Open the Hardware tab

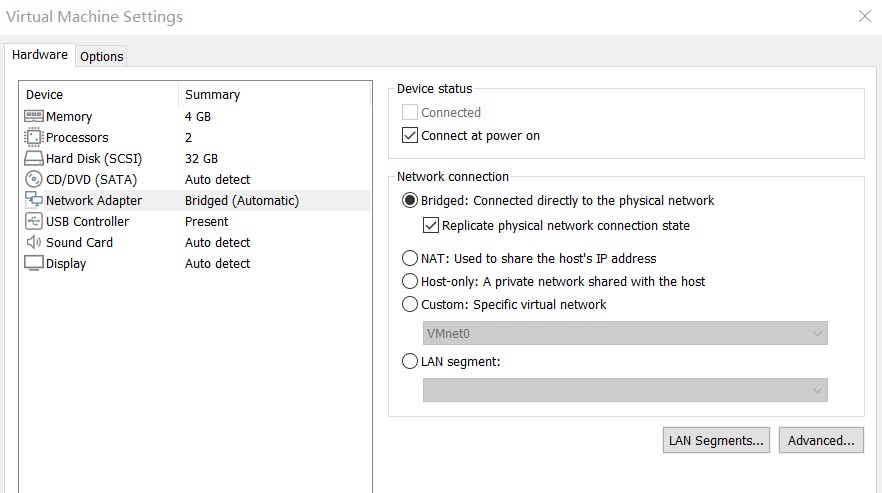tap(40, 55)
